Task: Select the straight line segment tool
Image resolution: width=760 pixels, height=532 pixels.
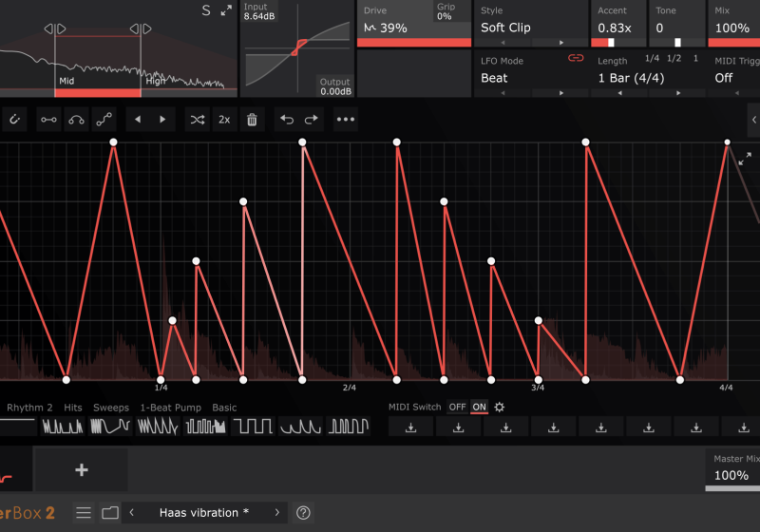Action: click(47, 120)
